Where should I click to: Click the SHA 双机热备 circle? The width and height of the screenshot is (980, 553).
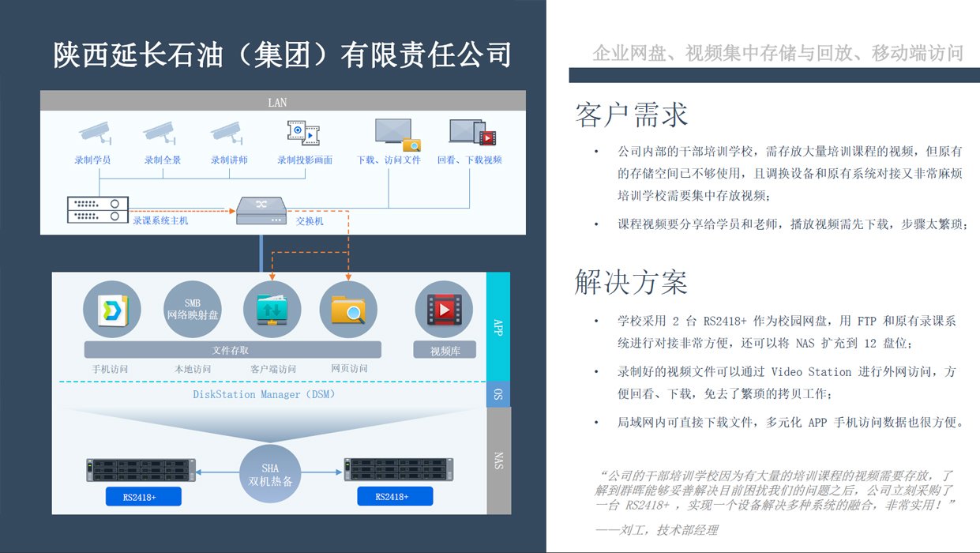click(x=270, y=474)
